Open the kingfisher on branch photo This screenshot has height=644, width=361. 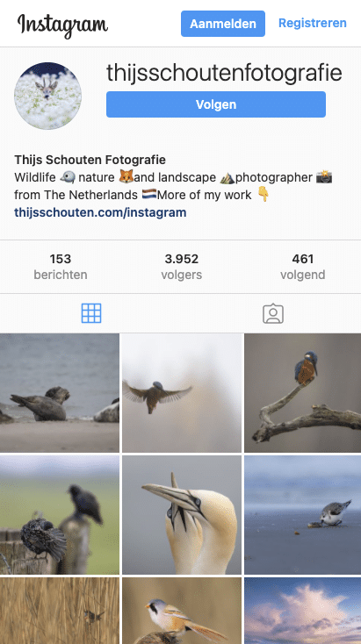[x=303, y=393]
